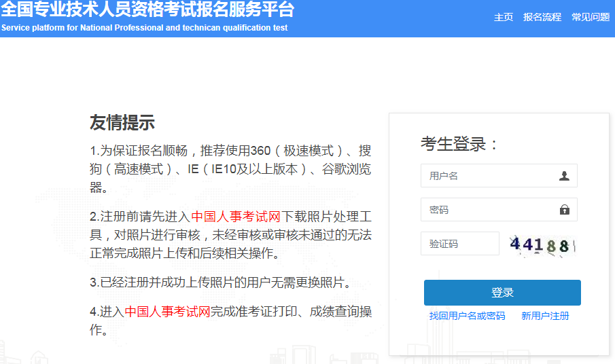
Task: Click into the 密码 input field
Action: pyautogui.click(x=489, y=210)
